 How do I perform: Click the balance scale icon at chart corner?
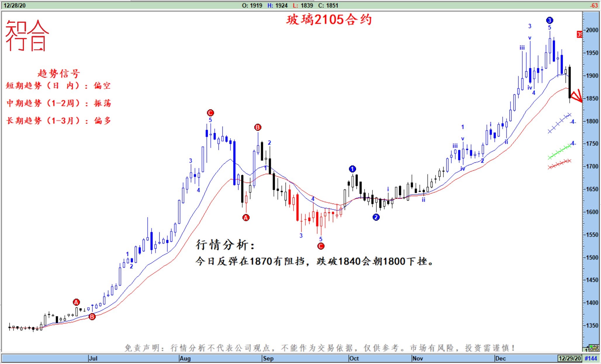point(594,348)
